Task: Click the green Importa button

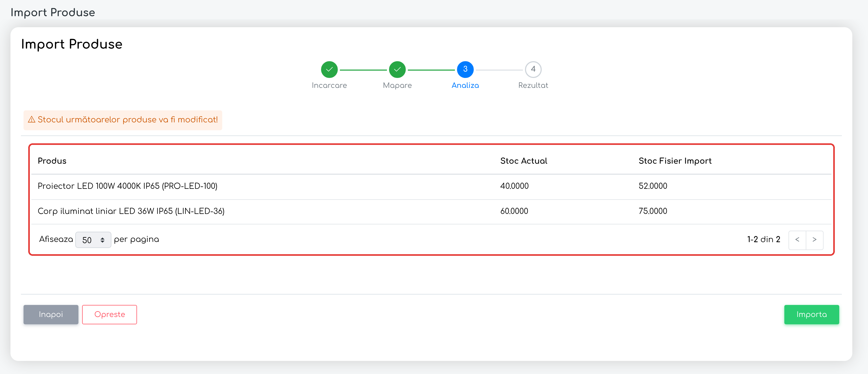Action: [811, 314]
